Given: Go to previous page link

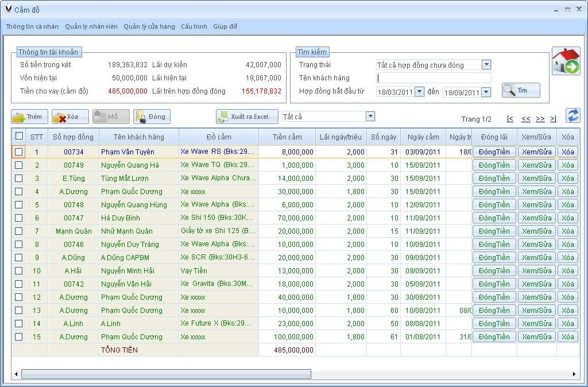Looking at the screenshot, I should (x=526, y=119).
